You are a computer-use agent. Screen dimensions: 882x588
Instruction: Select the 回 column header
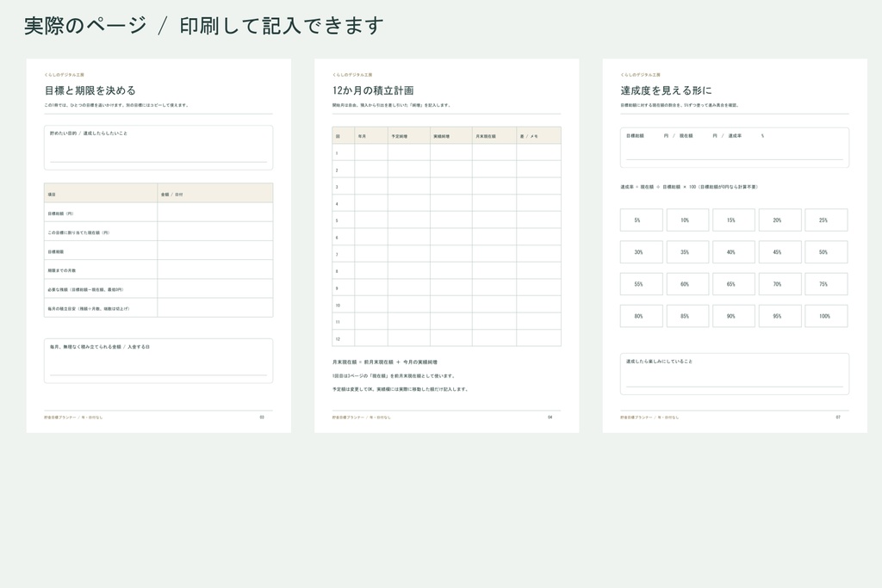pyautogui.click(x=343, y=135)
